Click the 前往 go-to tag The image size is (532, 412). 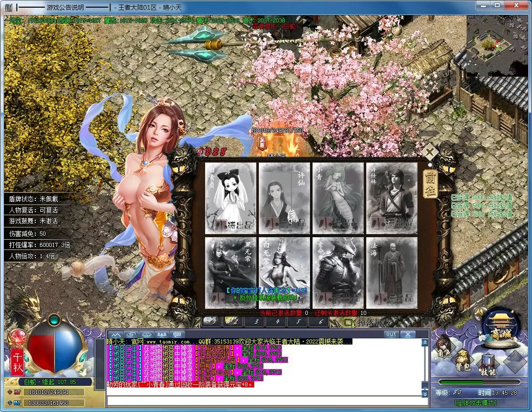pos(430,184)
